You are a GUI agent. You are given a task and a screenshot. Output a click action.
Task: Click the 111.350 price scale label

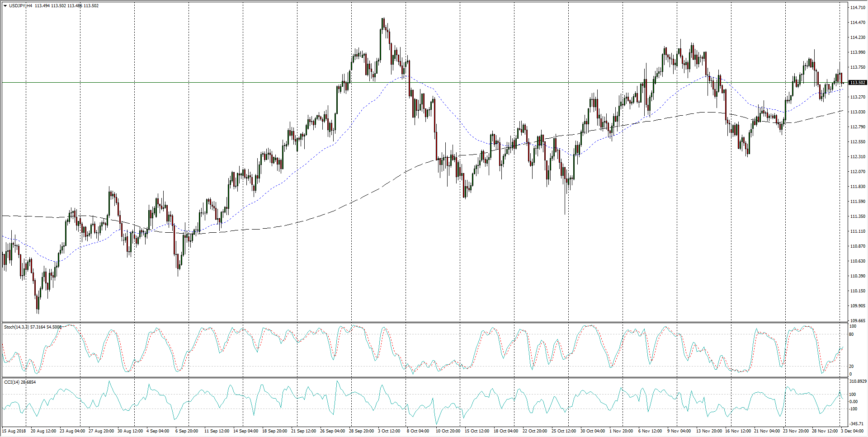click(858, 216)
